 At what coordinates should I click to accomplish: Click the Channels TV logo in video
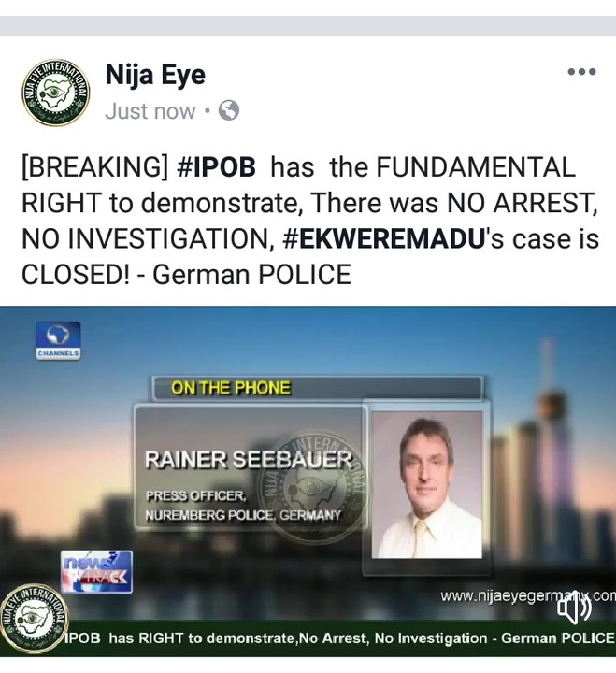click(x=58, y=341)
